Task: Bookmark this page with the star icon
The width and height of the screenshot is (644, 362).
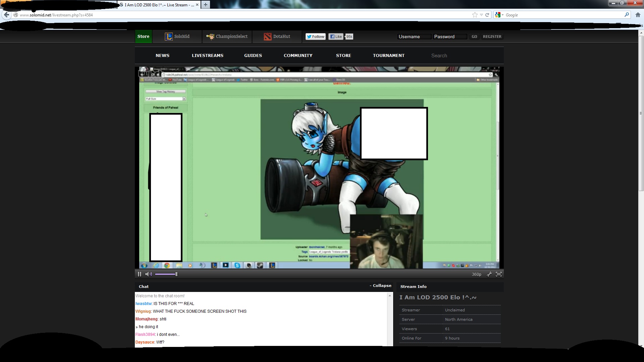Action: point(475,15)
